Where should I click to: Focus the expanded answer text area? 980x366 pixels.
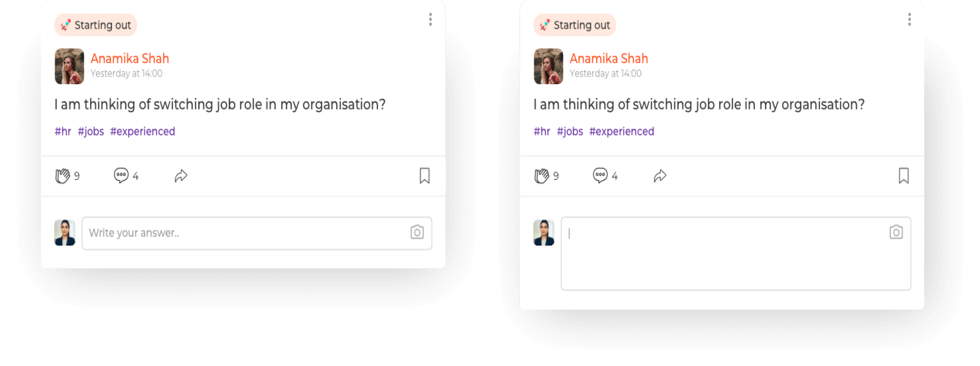click(736, 254)
